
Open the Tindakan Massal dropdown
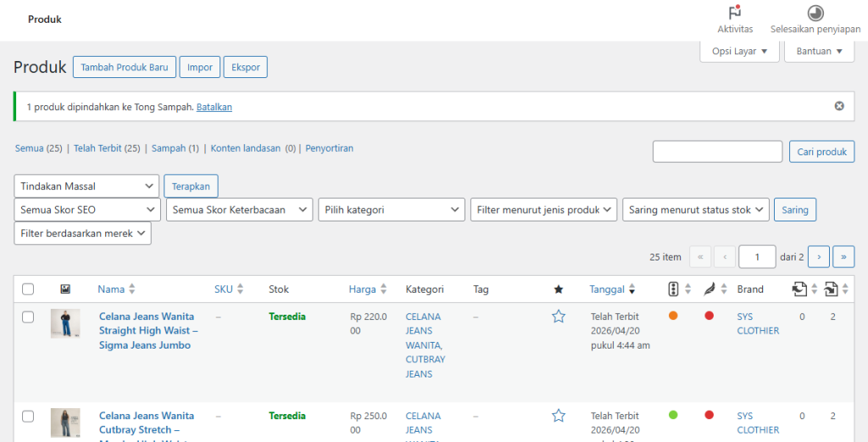tap(86, 186)
